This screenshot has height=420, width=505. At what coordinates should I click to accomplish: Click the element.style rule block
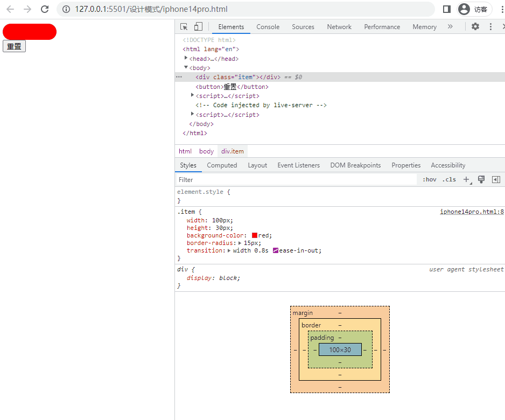click(x=340, y=196)
